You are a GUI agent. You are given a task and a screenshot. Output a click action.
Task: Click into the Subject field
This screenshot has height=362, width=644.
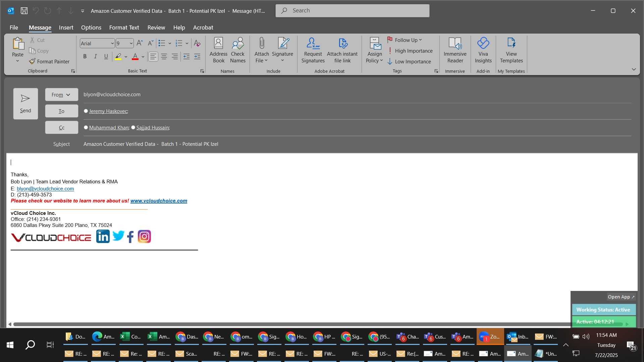(x=357, y=144)
